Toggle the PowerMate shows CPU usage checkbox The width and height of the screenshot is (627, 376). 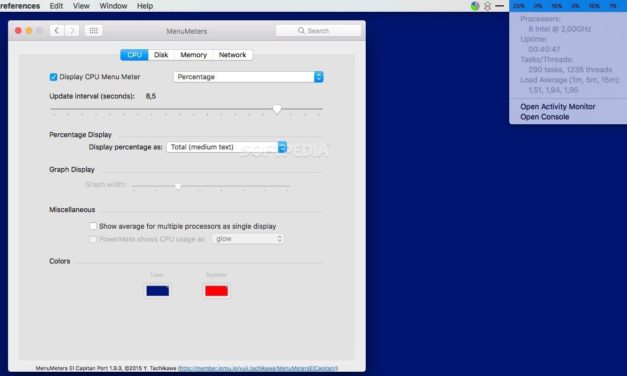[x=93, y=239]
